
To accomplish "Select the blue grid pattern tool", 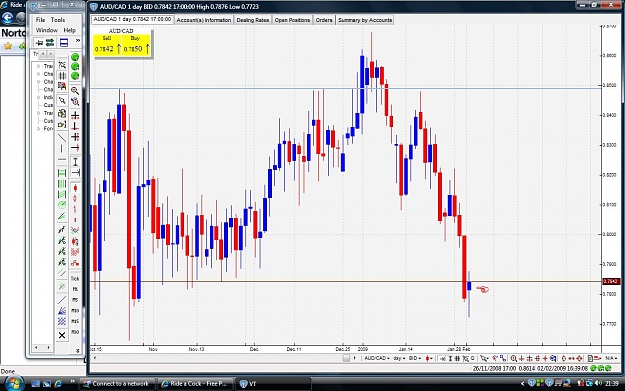I will 62,321.
